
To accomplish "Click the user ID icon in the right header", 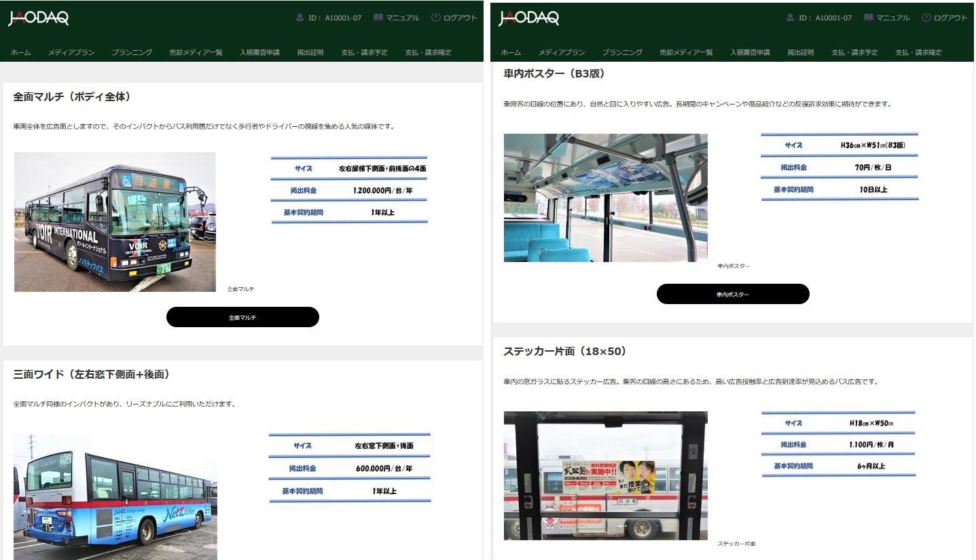I will (791, 18).
